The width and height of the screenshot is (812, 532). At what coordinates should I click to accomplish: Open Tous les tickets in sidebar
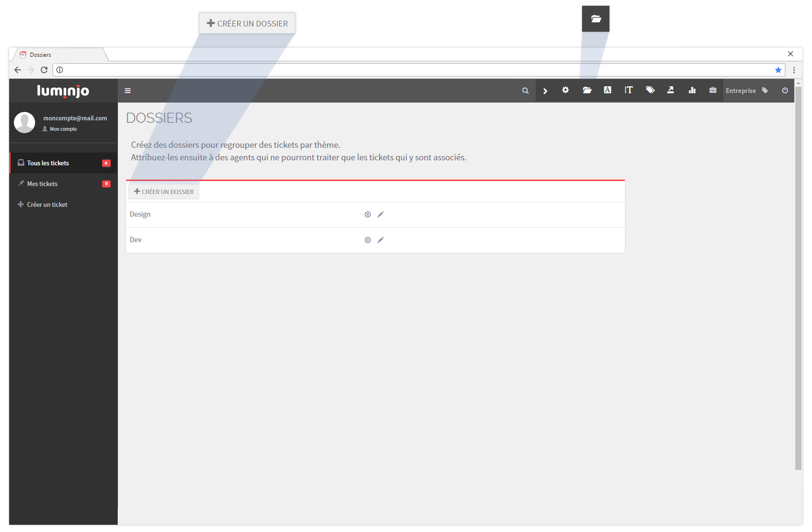(x=48, y=163)
